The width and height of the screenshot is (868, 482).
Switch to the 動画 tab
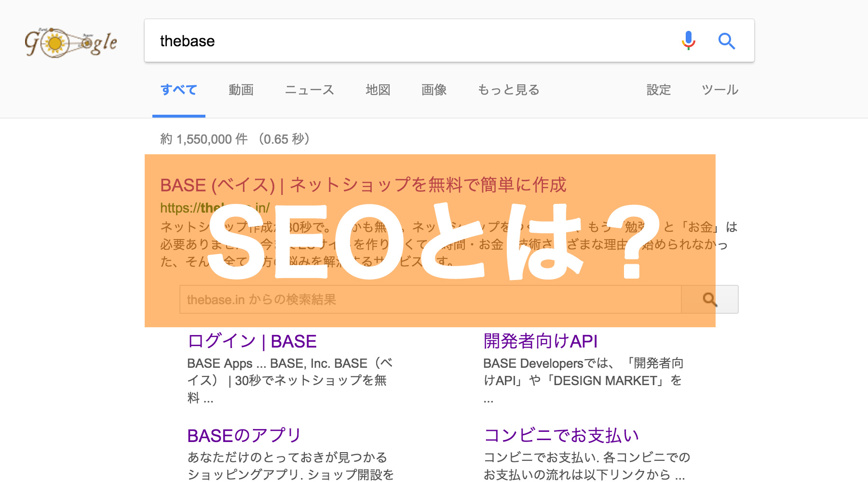click(x=241, y=90)
